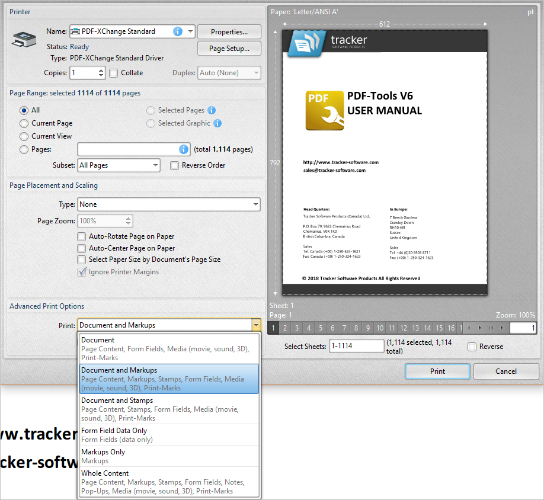This screenshot has width=544, height=500.
Task: Click the first sheet arrow in preview bar
Action: click(x=491, y=328)
